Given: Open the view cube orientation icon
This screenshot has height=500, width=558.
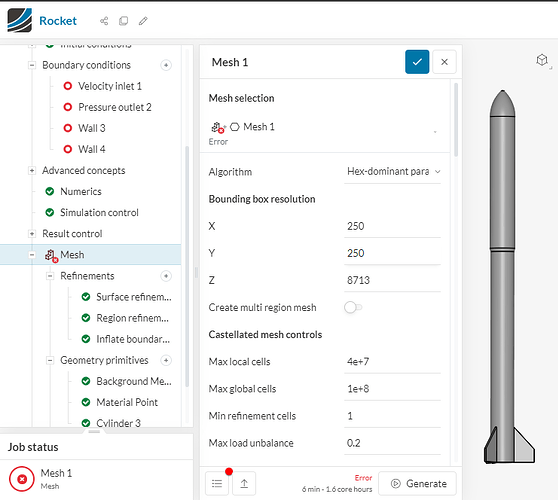Looking at the screenshot, I should click(542, 60).
